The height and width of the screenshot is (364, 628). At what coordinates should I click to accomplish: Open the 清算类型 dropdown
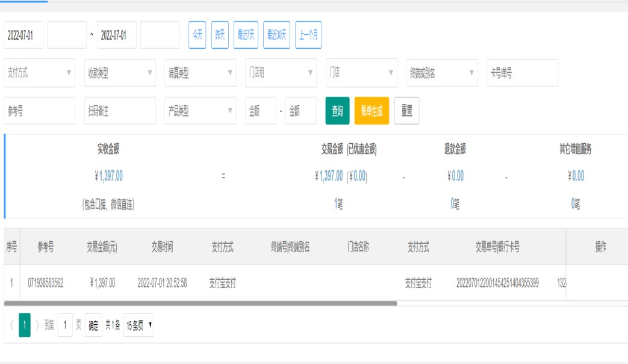200,73
